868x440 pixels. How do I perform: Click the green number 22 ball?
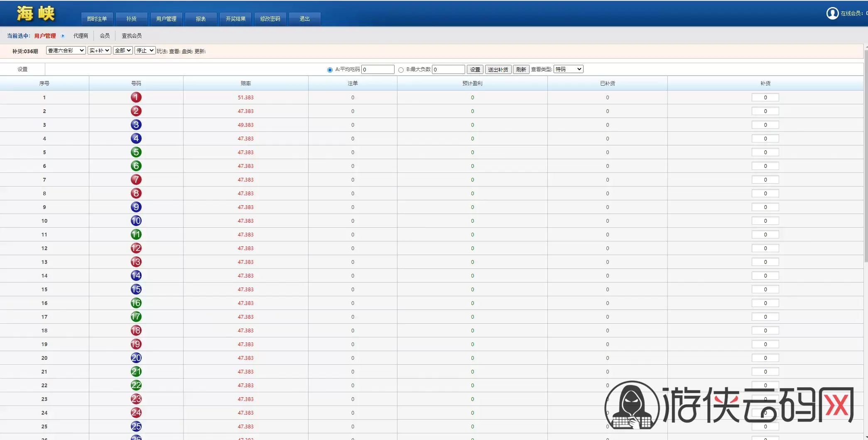136,385
